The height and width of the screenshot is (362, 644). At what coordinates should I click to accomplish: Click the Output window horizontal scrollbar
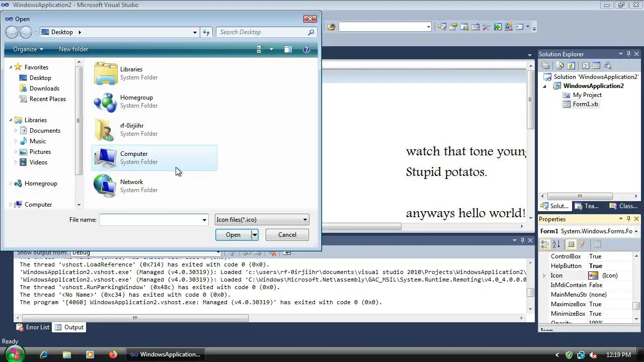[135, 318]
